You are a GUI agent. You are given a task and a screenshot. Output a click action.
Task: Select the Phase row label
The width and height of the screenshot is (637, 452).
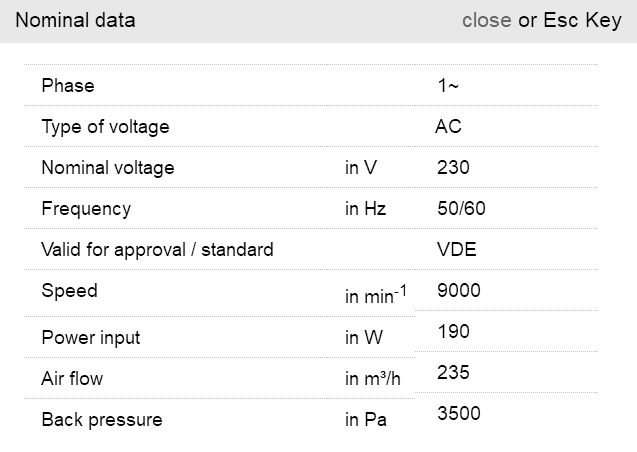click(x=68, y=86)
